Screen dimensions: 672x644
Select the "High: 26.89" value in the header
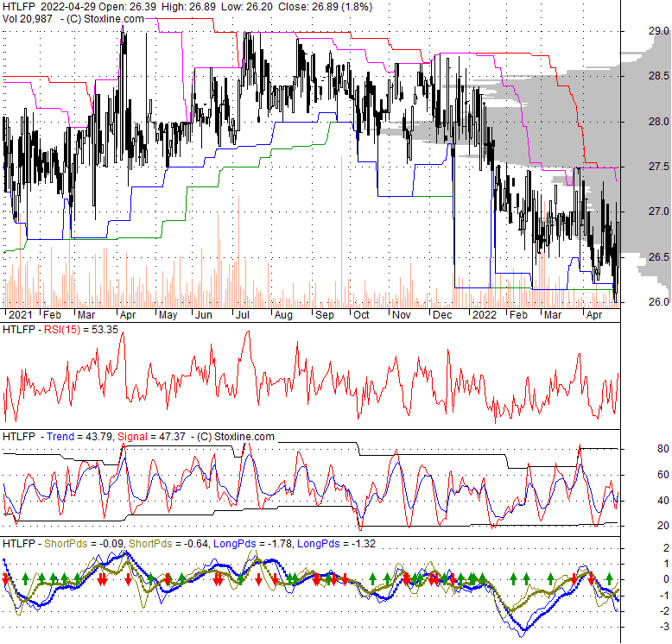tap(187, 7)
